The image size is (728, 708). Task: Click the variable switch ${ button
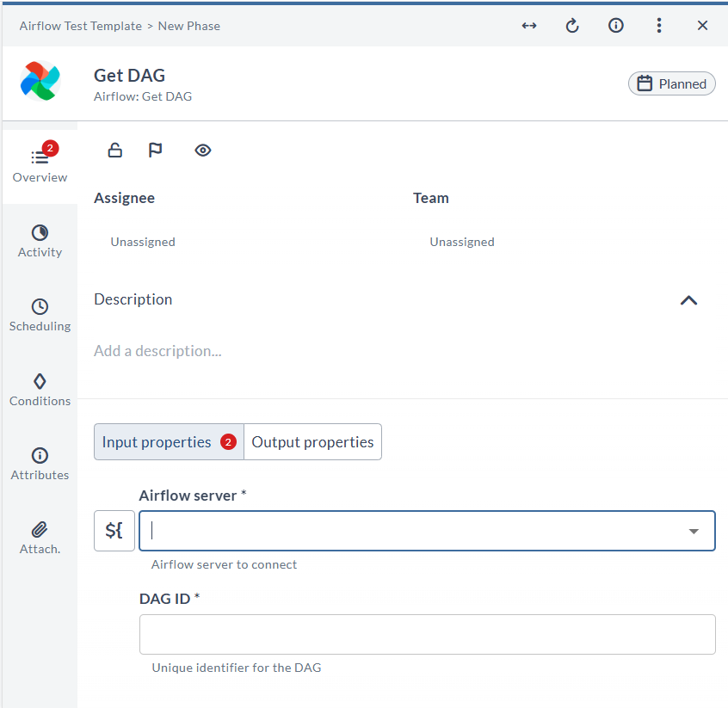[x=114, y=531]
